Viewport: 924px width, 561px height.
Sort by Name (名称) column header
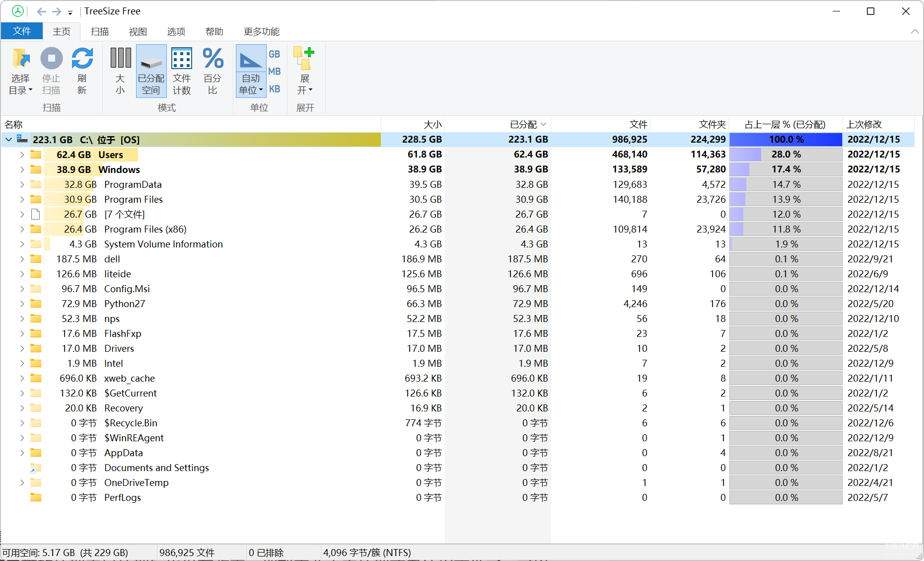pyautogui.click(x=191, y=124)
